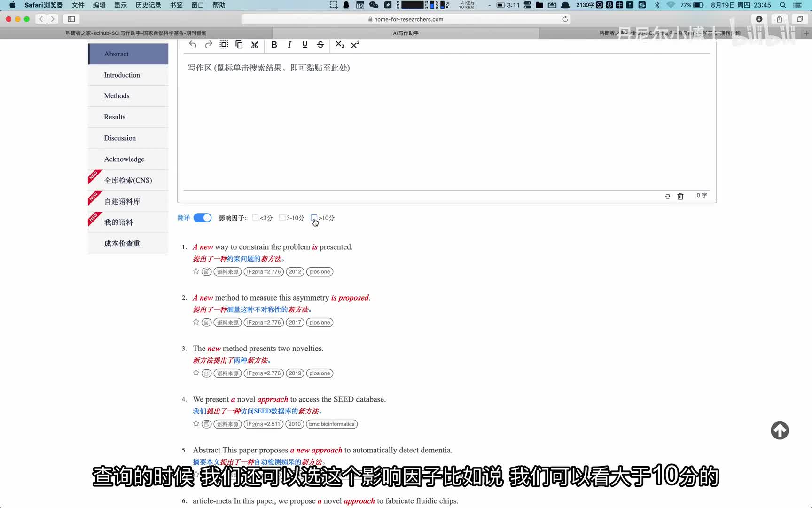
Task: Open the Introduction section in sidebar
Action: [122, 75]
